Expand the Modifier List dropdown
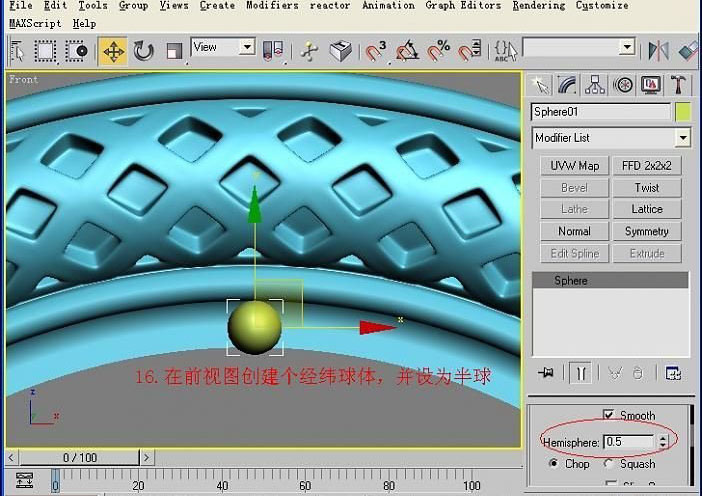The width and height of the screenshot is (702, 496). [683, 138]
